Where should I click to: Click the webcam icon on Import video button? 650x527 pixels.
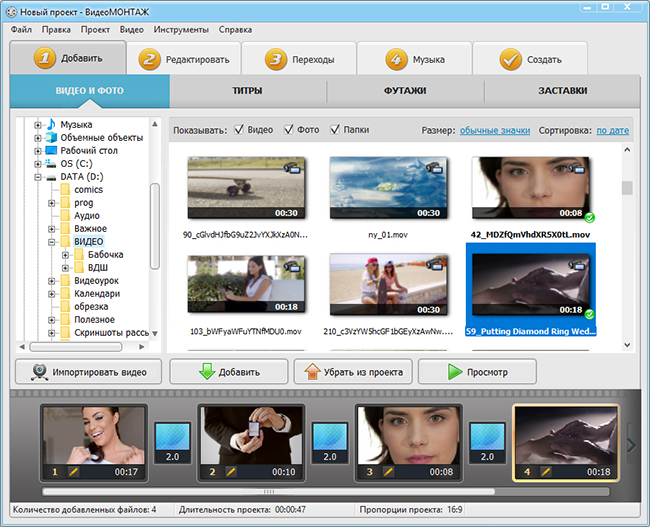click(x=39, y=372)
